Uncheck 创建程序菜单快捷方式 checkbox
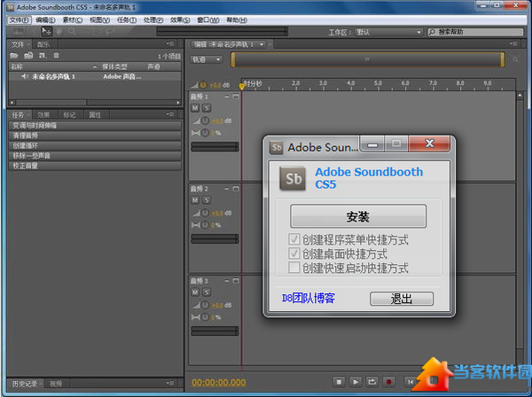 (x=295, y=240)
